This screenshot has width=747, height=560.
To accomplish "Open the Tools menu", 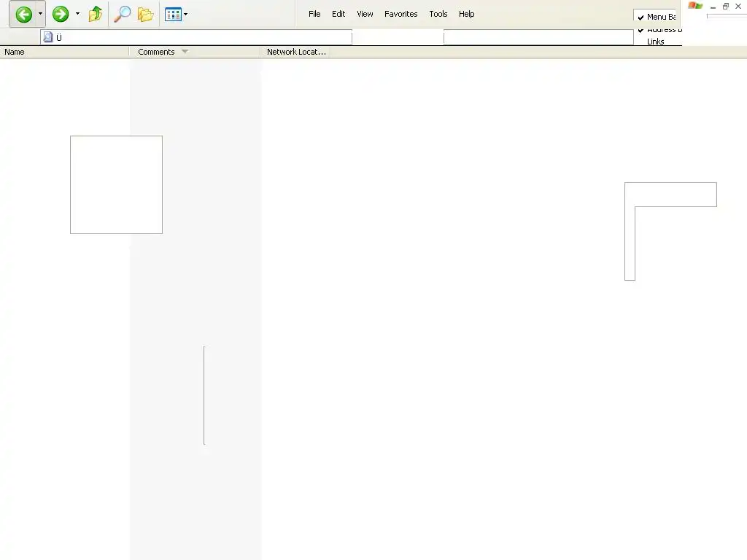I will [438, 15].
